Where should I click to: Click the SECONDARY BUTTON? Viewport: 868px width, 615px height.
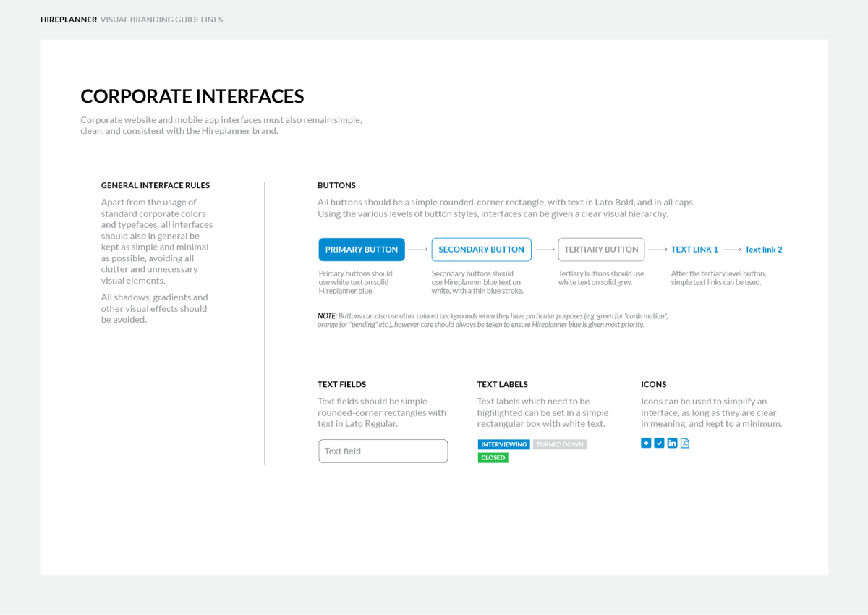pyautogui.click(x=481, y=249)
